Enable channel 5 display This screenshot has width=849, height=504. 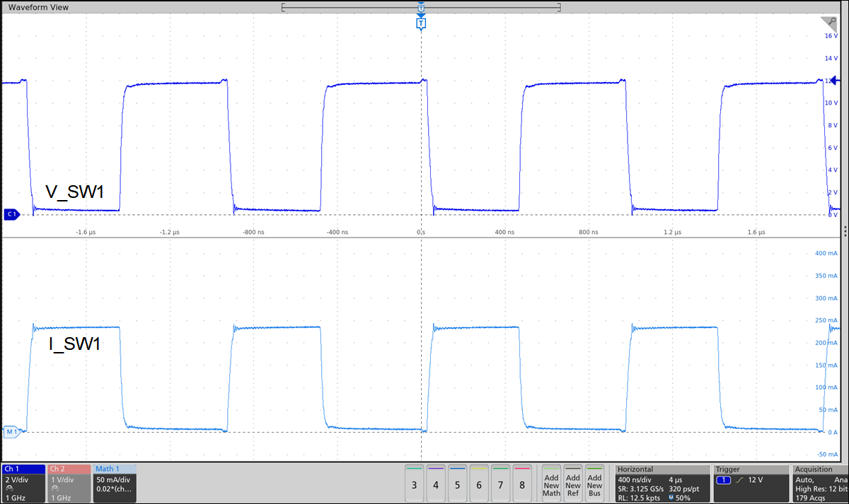tap(456, 484)
